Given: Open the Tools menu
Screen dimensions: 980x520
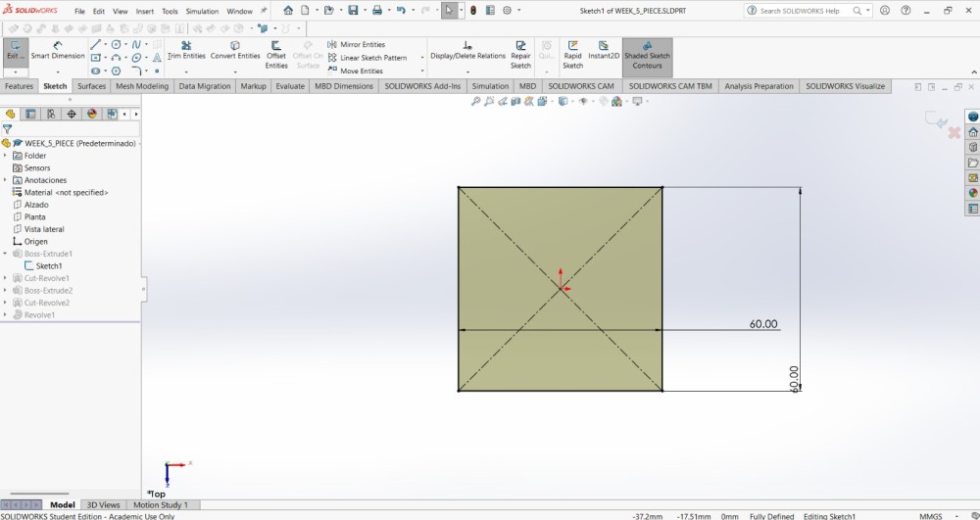Looking at the screenshot, I should point(170,11).
